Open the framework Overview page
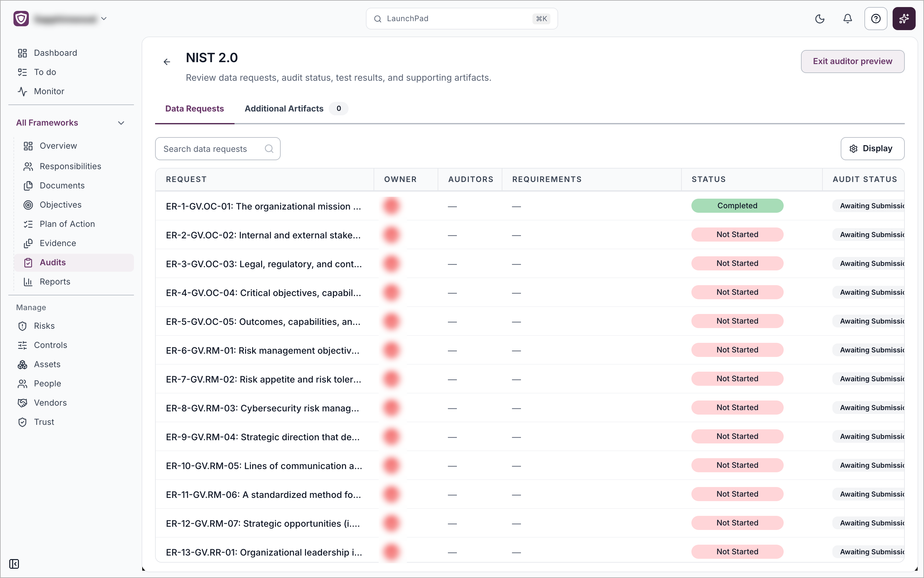This screenshot has width=924, height=578. tap(58, 146)
